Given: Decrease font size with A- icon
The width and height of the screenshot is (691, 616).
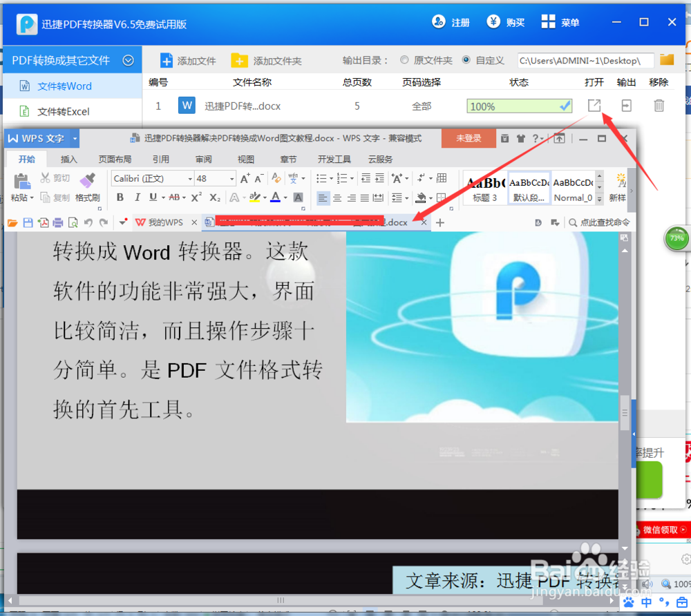Looking at the screenshot, I should (x=259, y=178).
